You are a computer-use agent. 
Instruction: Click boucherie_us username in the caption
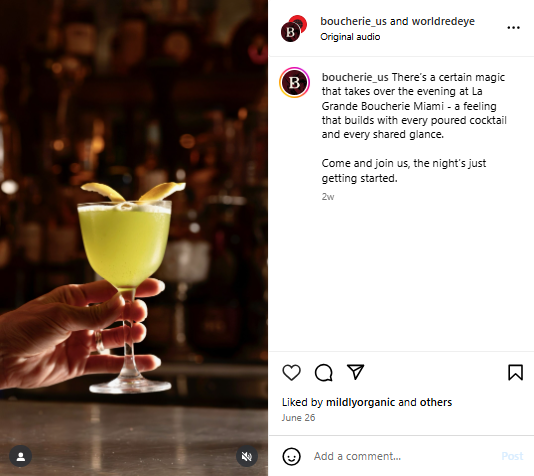[x=355, y=77]
